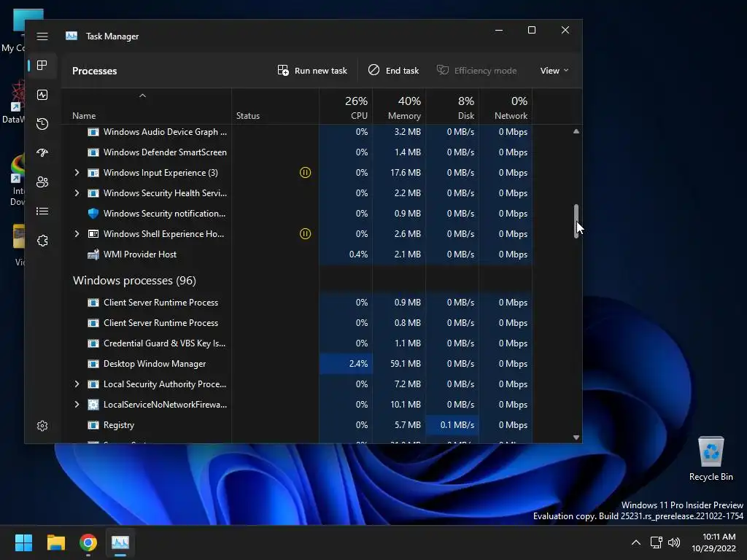
Task: Click Run new task button
Action: [312, 71]
